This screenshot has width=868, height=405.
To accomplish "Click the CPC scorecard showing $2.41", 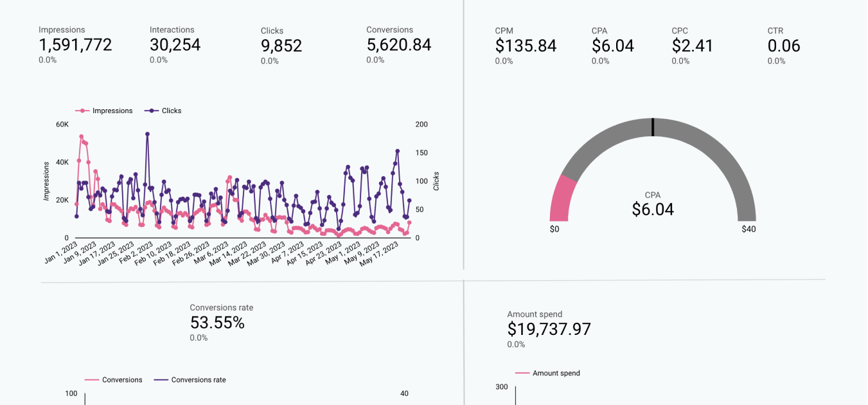I will (x=692, y=46).
